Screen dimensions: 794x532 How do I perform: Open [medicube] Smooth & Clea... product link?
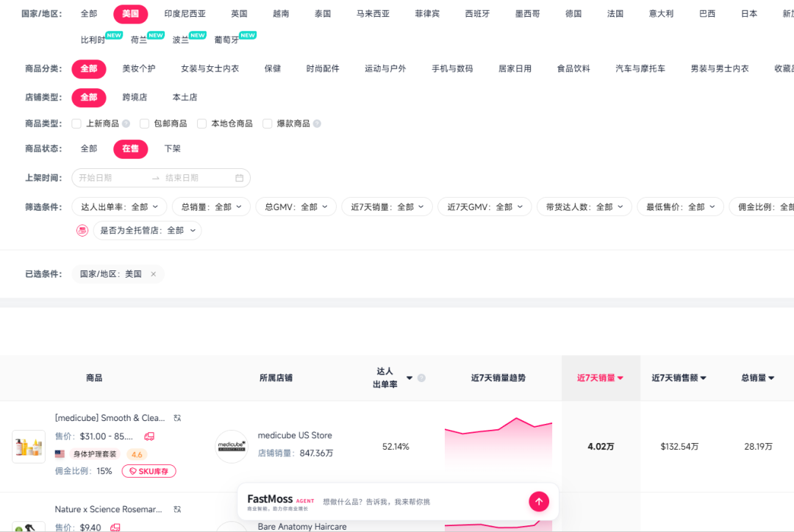(x=110, y=418)
